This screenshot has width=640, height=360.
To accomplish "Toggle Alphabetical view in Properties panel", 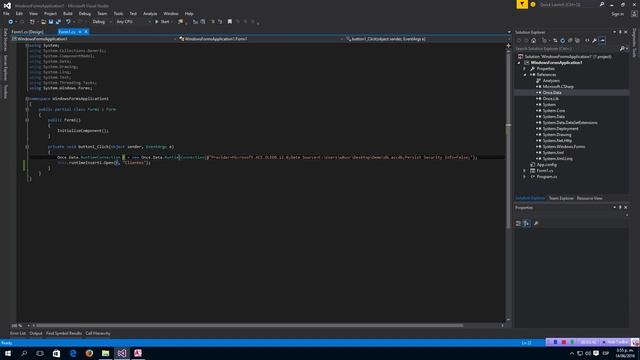I will click(x=527, y=223).
